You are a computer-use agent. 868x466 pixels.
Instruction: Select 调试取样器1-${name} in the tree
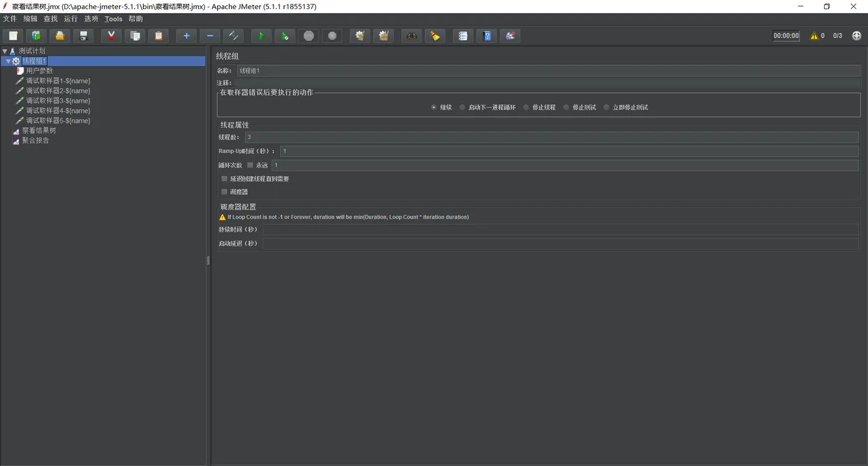pyautogui.click(x=58, y=81)
